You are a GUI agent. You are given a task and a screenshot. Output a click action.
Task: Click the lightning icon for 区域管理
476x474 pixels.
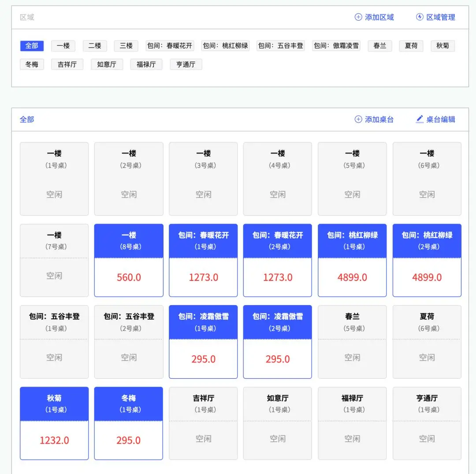[x=420, y=17]
